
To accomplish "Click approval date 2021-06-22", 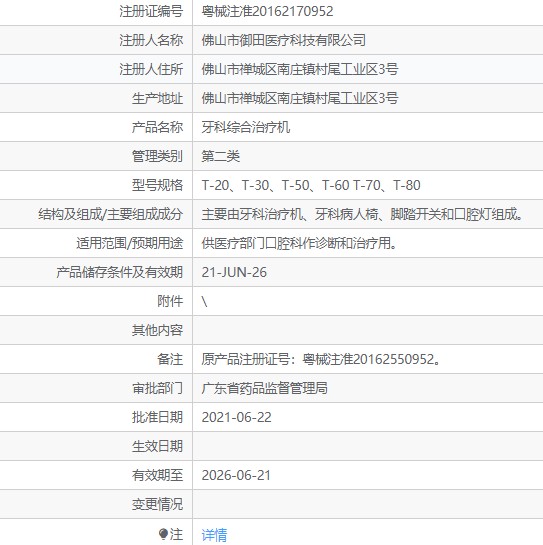I will 236,417.
